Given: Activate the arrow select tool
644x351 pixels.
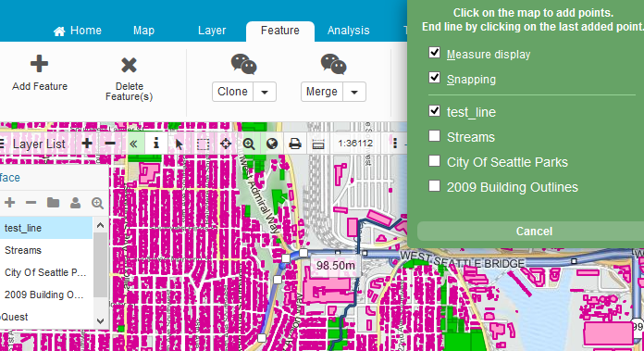Looking at the screenshot, I should tap(179, 144).
